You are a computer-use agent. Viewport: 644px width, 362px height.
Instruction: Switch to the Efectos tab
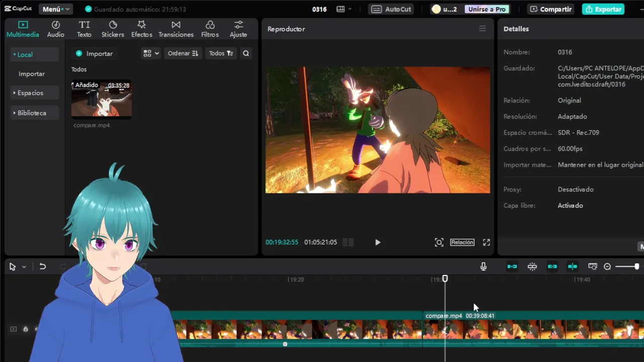tap(141, 29)
